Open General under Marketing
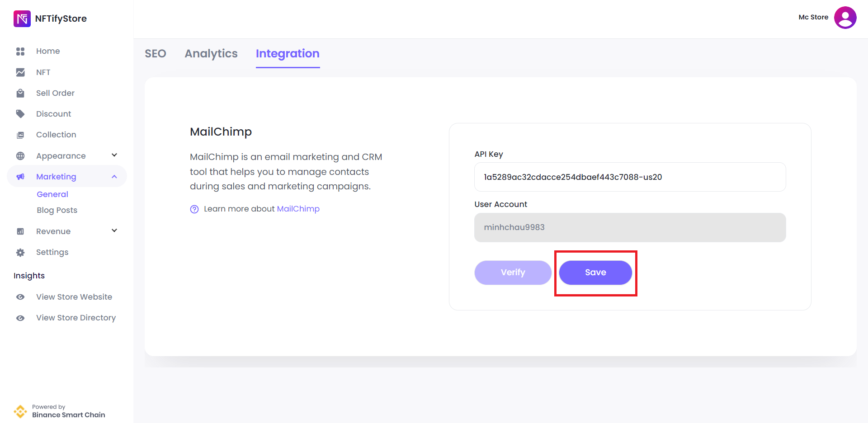 [x=52, y=194]
